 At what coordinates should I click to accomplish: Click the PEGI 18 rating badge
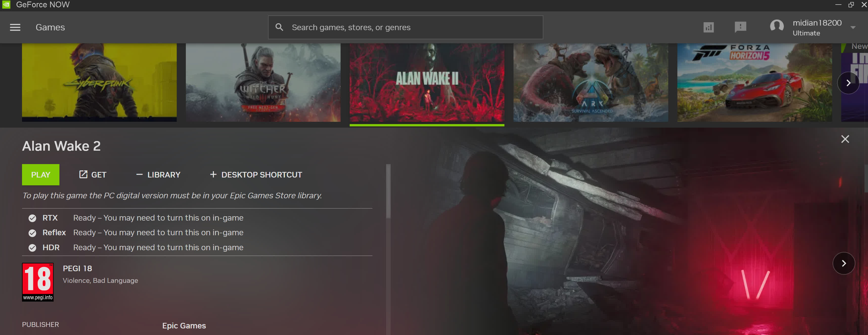38,282
